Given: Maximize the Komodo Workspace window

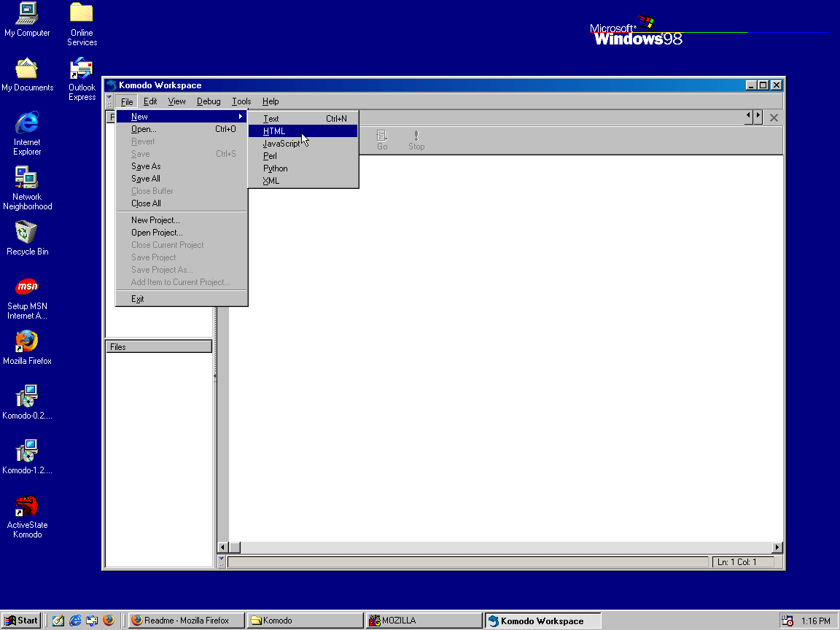Looking at the screenshot, I should (763, 85).
